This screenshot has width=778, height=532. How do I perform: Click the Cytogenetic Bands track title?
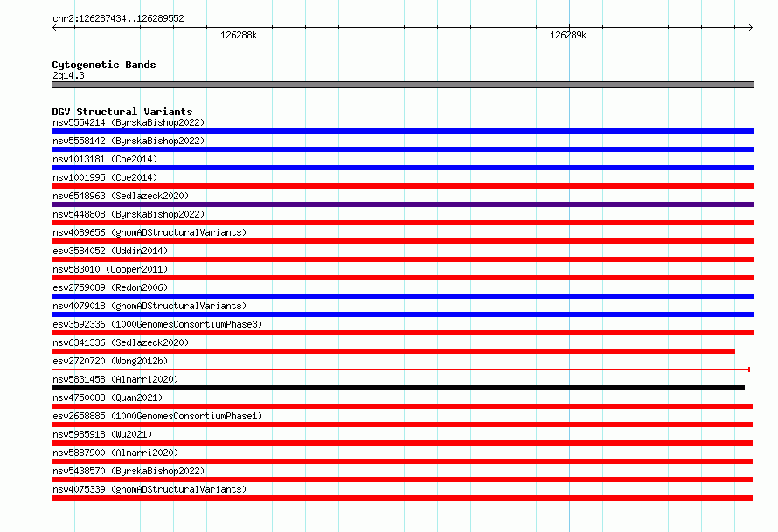pos(104,65)
